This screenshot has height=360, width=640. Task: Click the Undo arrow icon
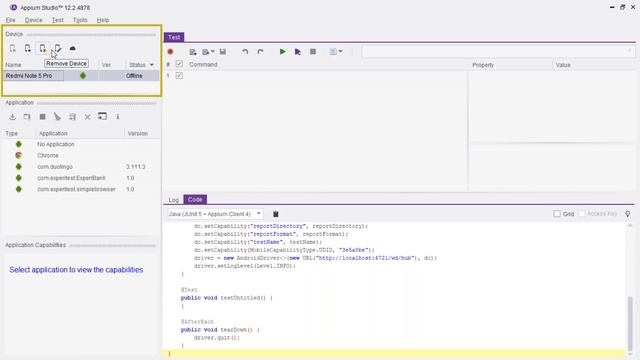click(245, 52)
